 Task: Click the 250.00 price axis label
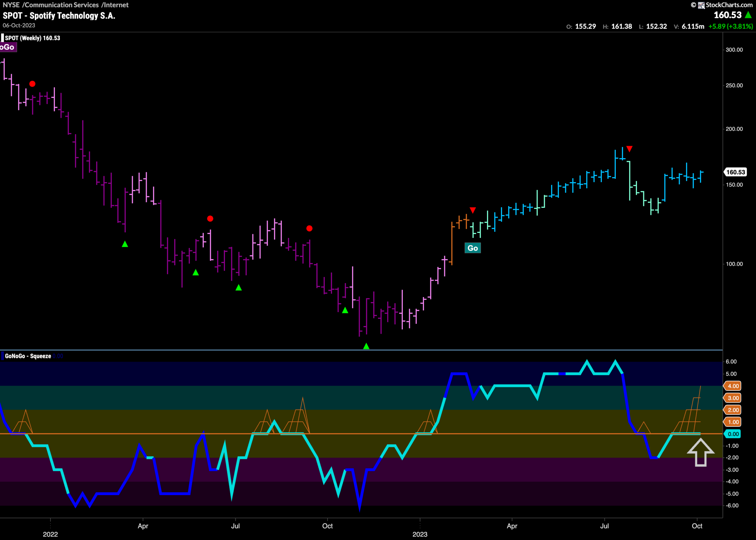(x=734, y=85)
